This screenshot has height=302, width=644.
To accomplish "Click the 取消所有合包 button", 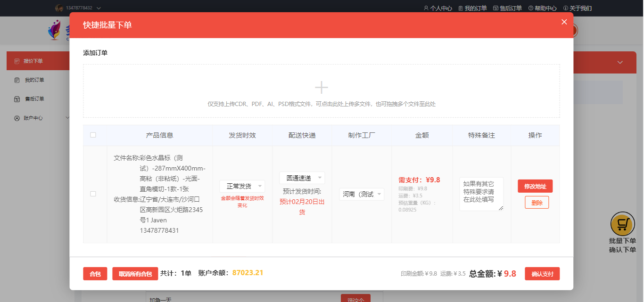I will tap(135, 274).
